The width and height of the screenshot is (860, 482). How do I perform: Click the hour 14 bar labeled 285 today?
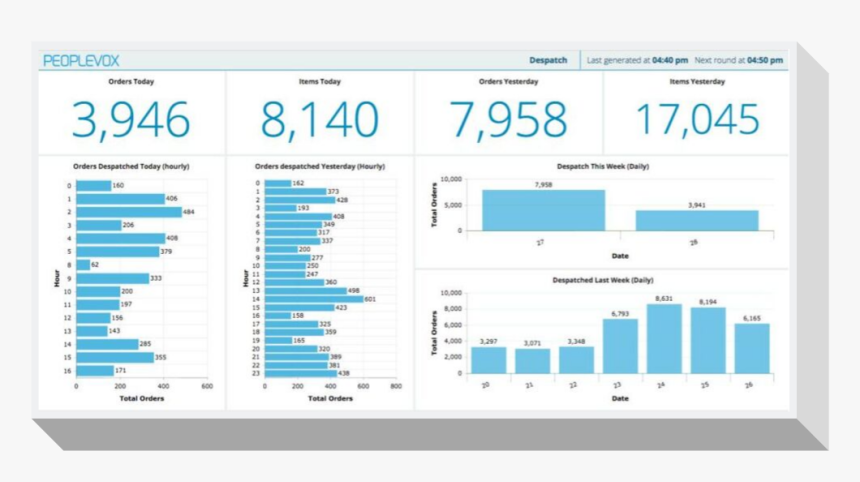[107, 344]
